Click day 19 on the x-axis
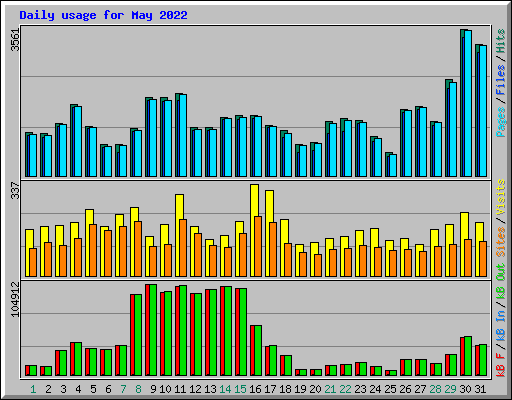The width and height of the screenshot is (512, 400). (300, 389)
